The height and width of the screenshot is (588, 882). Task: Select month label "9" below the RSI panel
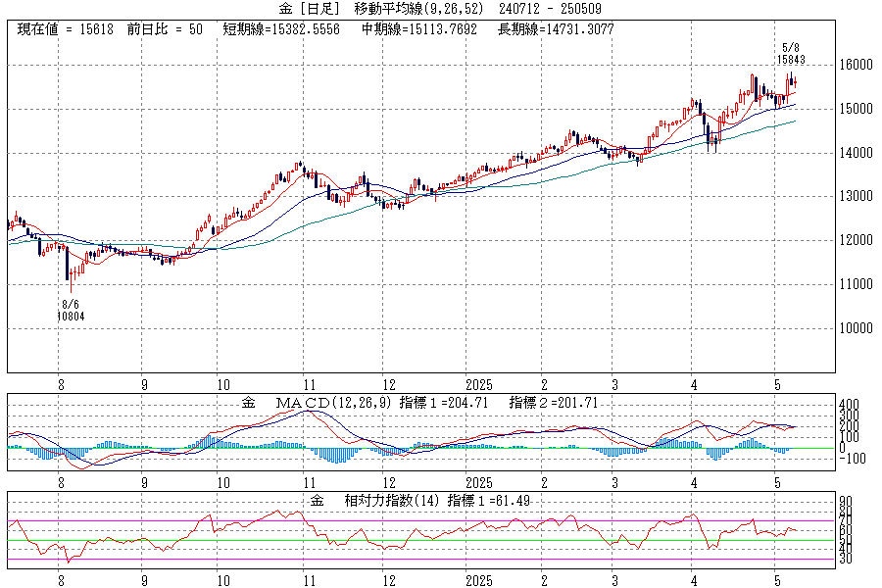(x=145, y=581)
